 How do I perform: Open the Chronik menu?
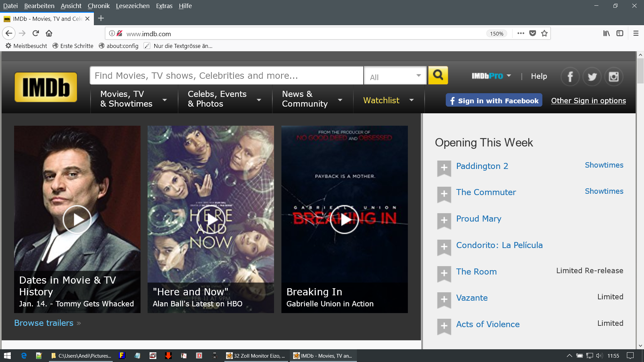[99, 6]
